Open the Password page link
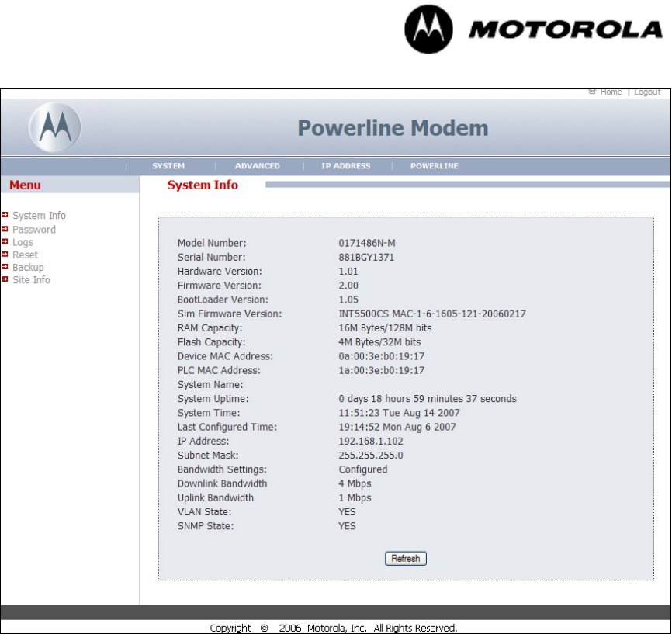This screenshot has height=634, width=672. (34, 230)
